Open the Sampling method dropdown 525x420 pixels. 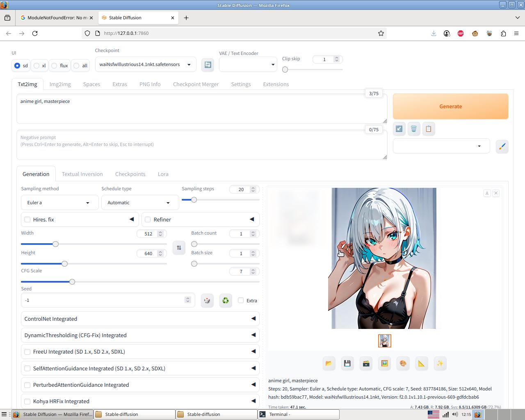[x=59, y=203]
